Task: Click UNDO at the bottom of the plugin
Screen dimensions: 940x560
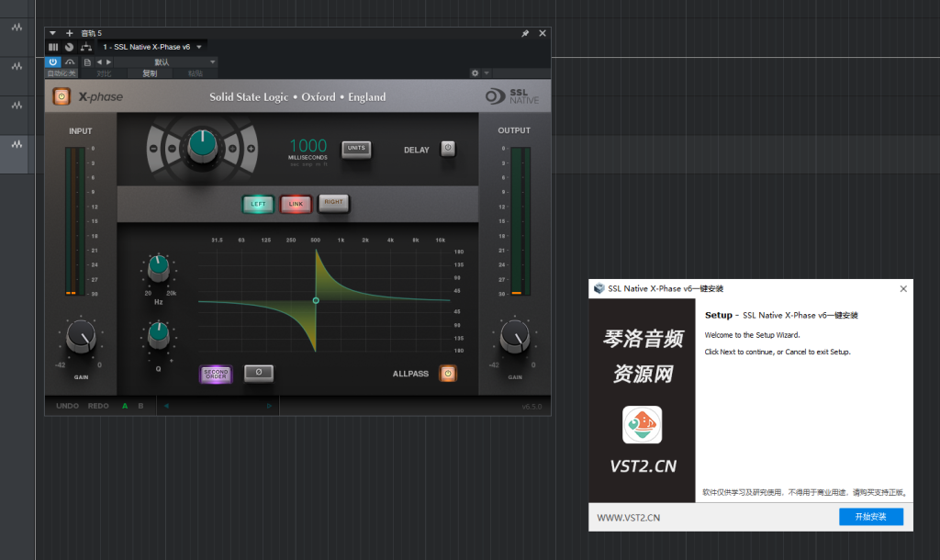Action: [65, 405]
